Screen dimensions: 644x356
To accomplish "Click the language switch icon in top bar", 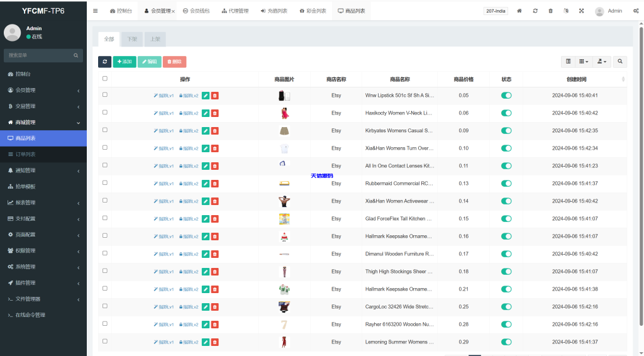I will point(566,11).
